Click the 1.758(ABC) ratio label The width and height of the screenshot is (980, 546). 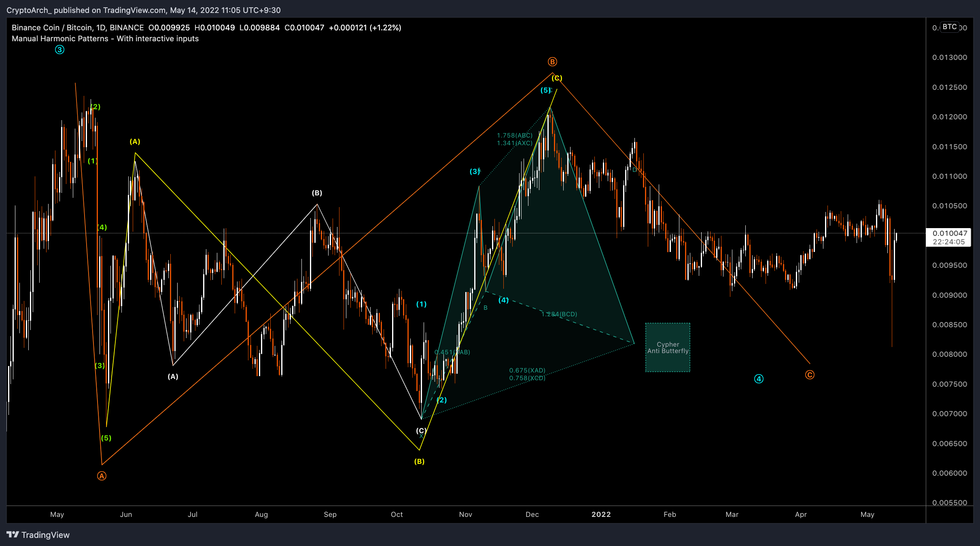click(x=515, y=135)
